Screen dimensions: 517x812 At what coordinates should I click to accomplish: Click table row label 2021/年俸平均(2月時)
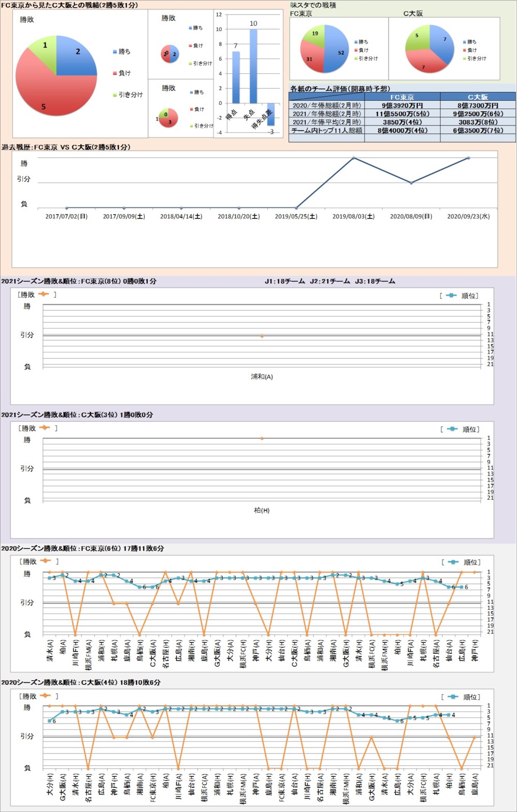pyautogui.click(x=327, y=122)
